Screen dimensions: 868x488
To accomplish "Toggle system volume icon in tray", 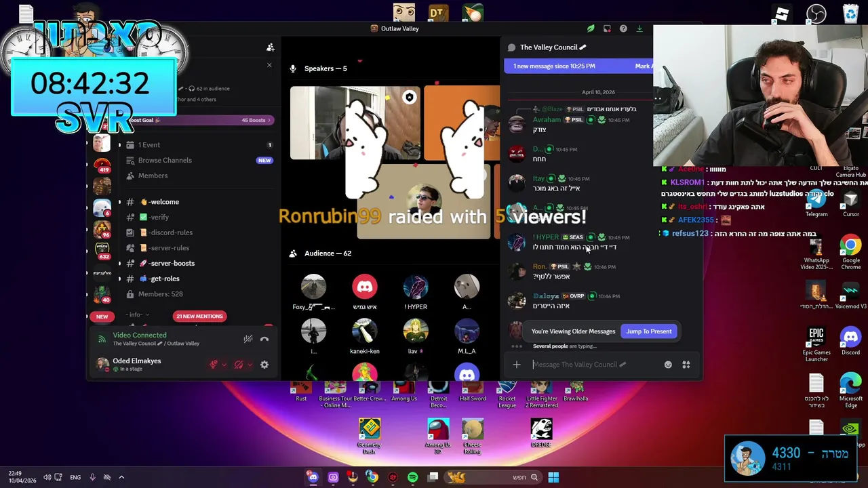I will point(47,477).
